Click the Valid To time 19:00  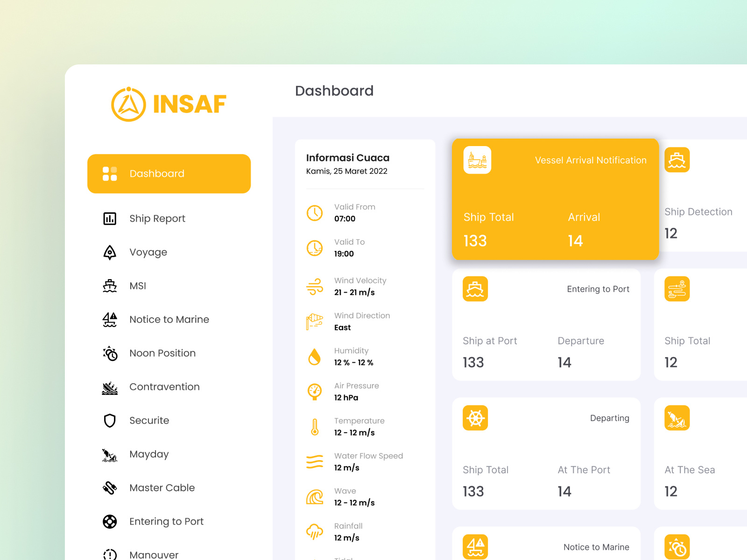(x=344, y=254)
